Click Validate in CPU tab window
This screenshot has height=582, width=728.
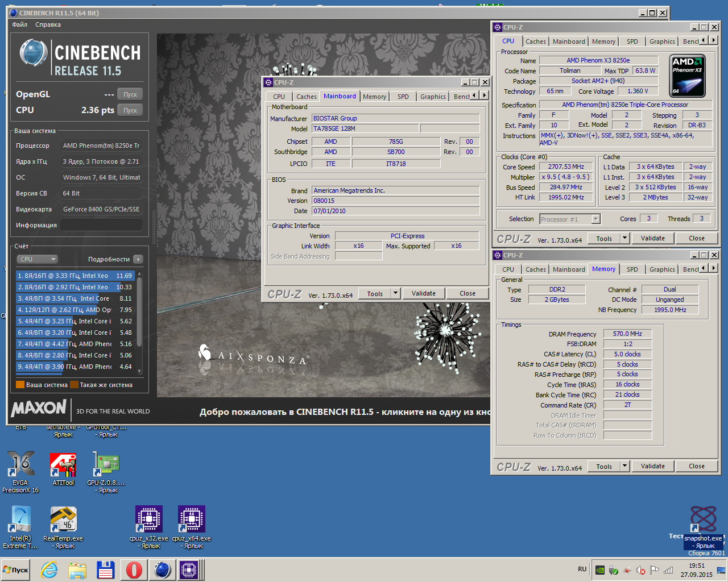[653, 238]
